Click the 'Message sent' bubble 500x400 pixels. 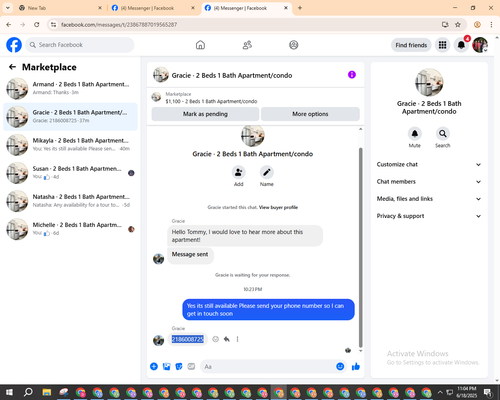click(x=190, y=255)
